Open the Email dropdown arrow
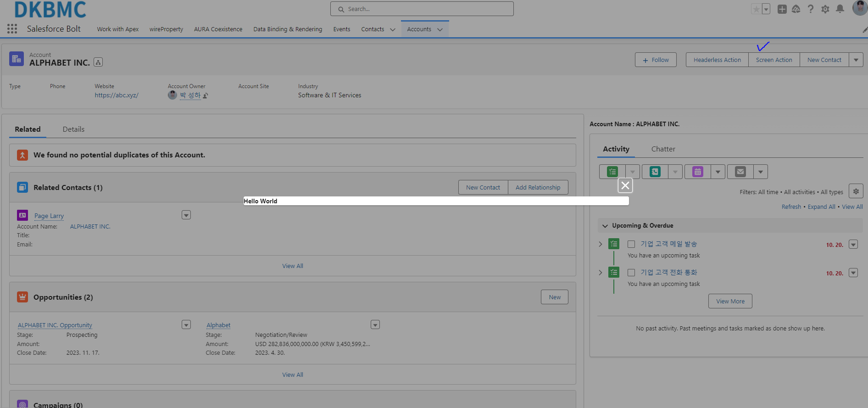The image size is (868, 408). click(x=761, y=172)
